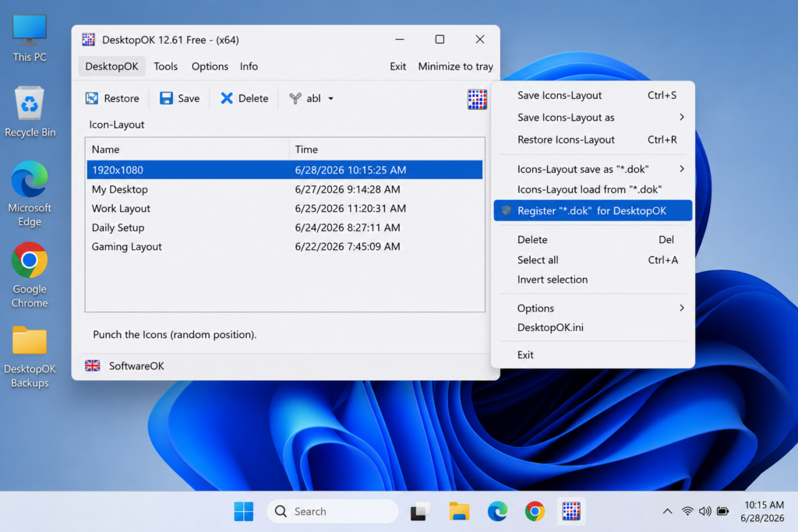Viewport: 798px width, 532px height.
Task: Click the volume speaker tray icon
Action: (x=704, y=511)
